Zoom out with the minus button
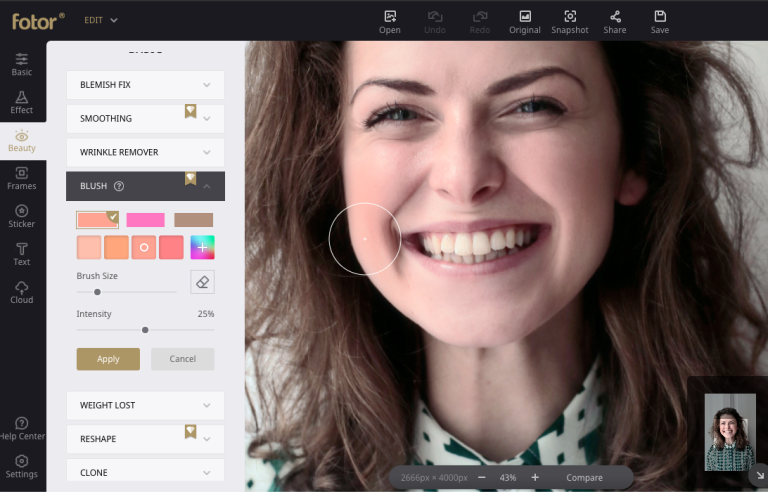Viewport: 768px width, 492px height. click(x=481, y=477)
